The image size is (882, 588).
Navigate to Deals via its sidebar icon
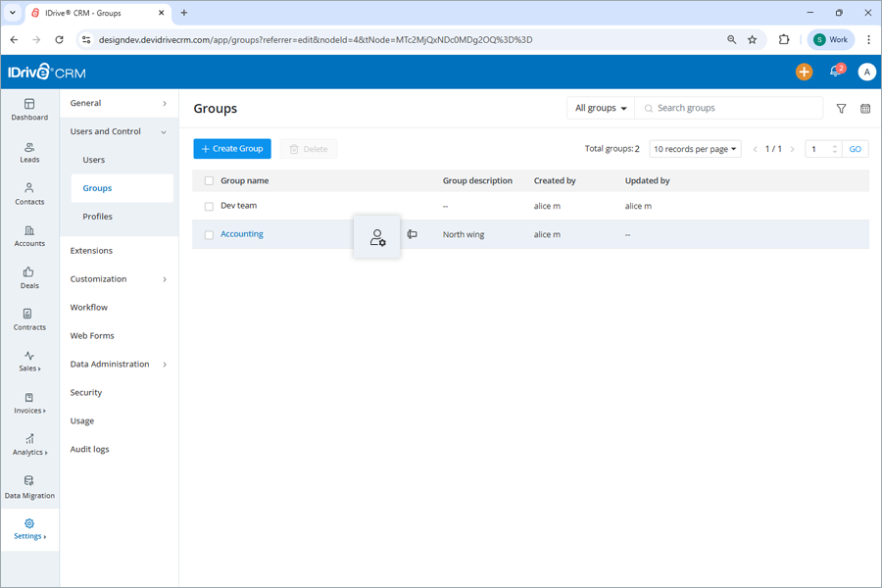[29, 277]
